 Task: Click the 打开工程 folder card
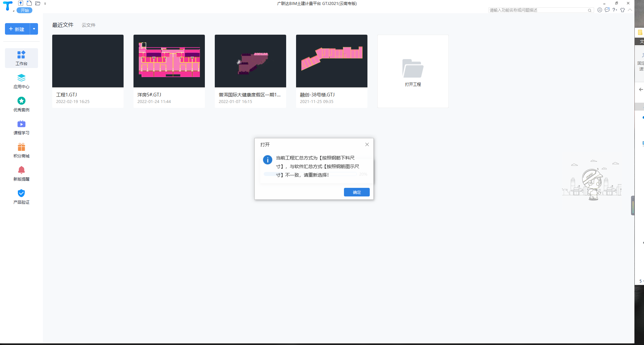[x=413, y=71]
